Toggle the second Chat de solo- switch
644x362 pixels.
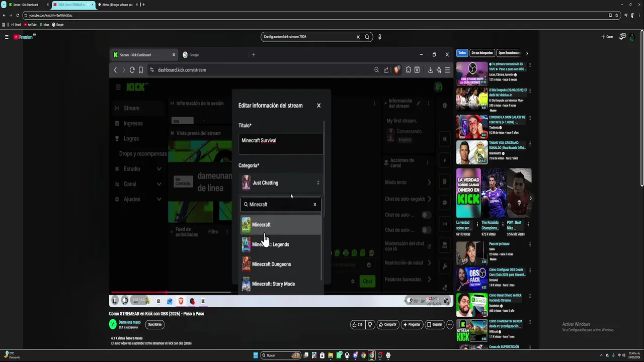(427, 230)
